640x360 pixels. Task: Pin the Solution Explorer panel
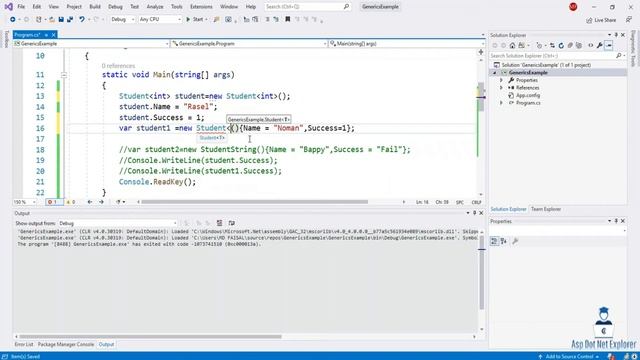pos(616,35)
